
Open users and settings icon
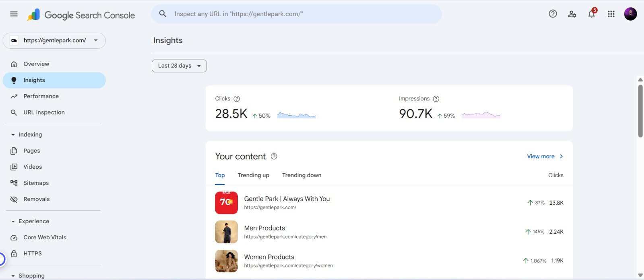pyautogui.click(x=572, y=14)
